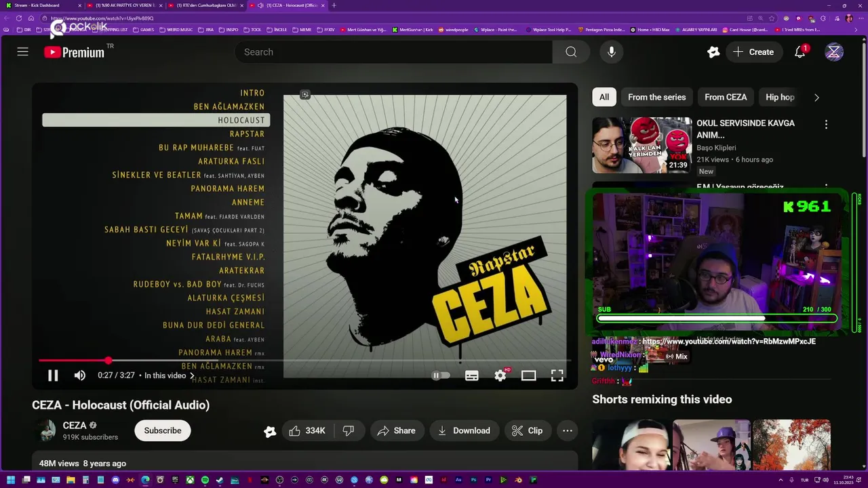Expand In this video chapters chevron
The height and width of the screenshot is (488, 868).
pyautogui.click(x=192, y=375)
